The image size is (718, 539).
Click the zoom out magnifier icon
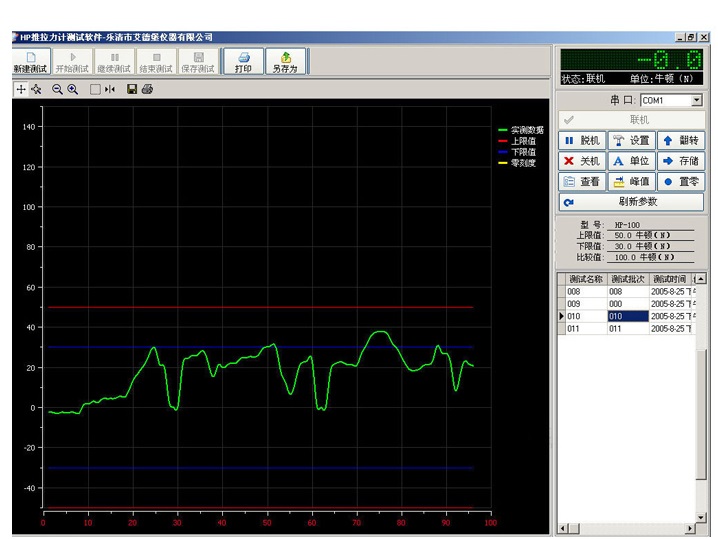click(x=57, y=89)
